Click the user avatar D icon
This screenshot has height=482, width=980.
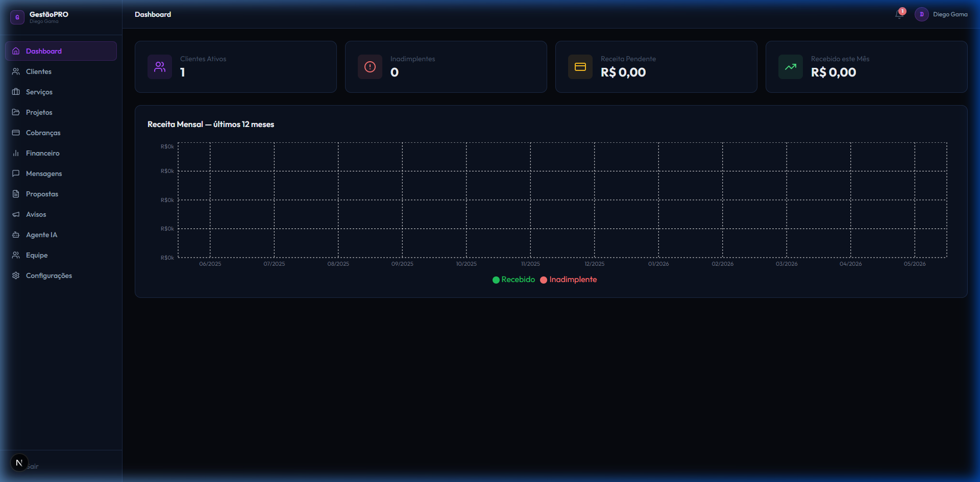[x=921, y=14]
